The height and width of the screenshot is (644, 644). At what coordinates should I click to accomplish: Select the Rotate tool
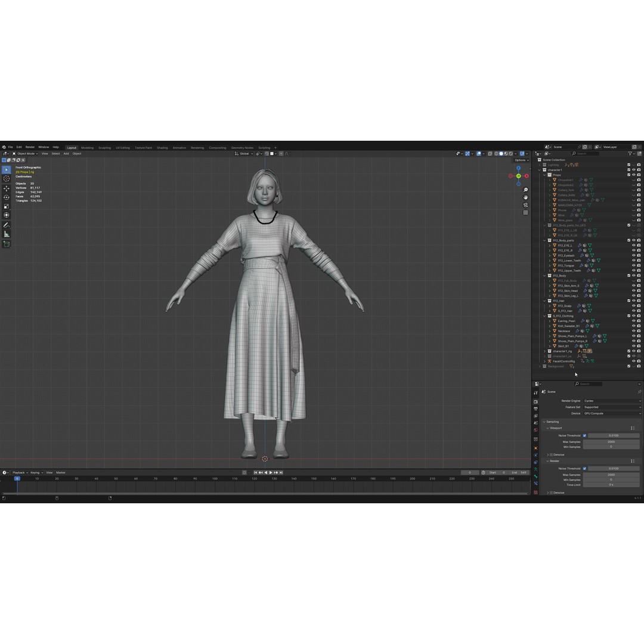tap(7, 197)
